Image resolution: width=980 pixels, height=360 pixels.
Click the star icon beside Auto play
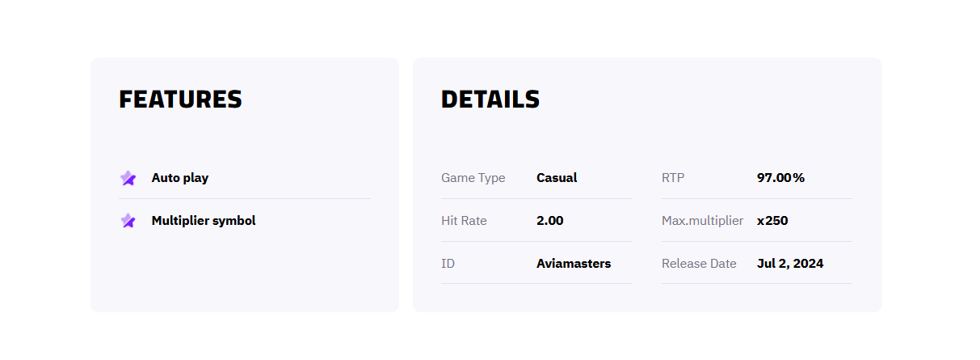tap(128, 178)
